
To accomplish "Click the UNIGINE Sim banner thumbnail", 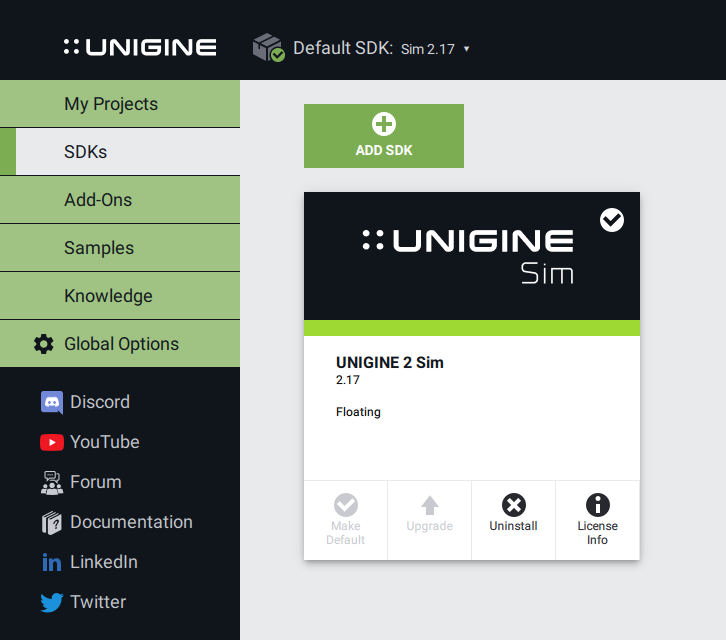I will click(470, 255).
